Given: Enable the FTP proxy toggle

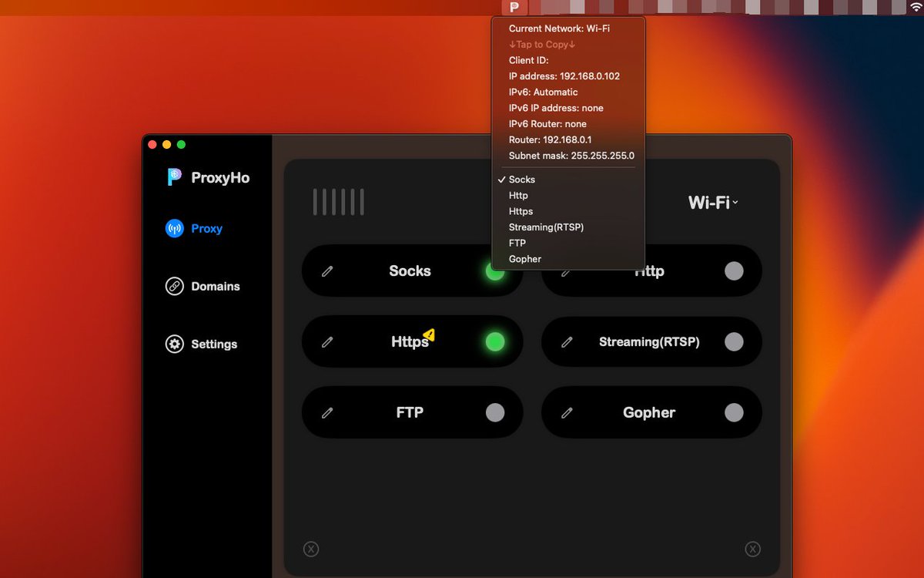Looking at the screenshot, I should pyautogui.click(x=495, y=412).
